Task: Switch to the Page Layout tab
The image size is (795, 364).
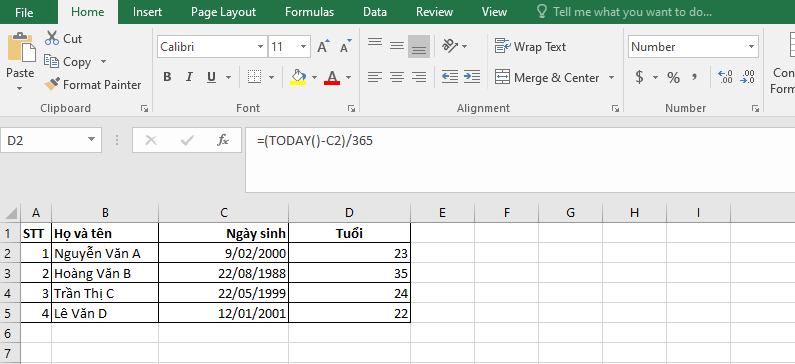Action: [224, 12]
